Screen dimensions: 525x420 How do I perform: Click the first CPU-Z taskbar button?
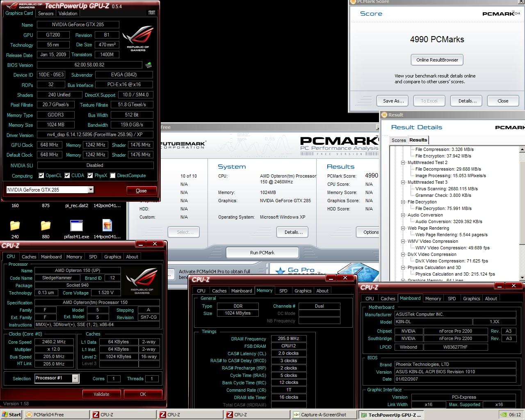pyautogui.click(x=123, y=415)
